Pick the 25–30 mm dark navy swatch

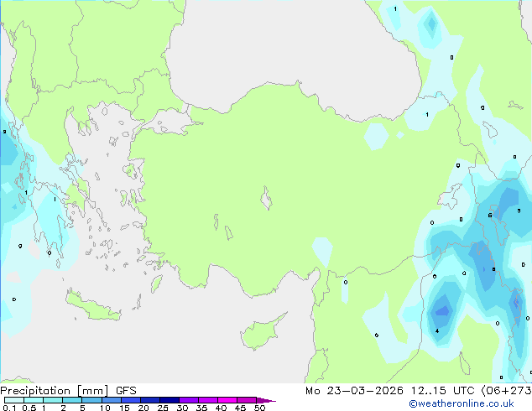(169, 400)
